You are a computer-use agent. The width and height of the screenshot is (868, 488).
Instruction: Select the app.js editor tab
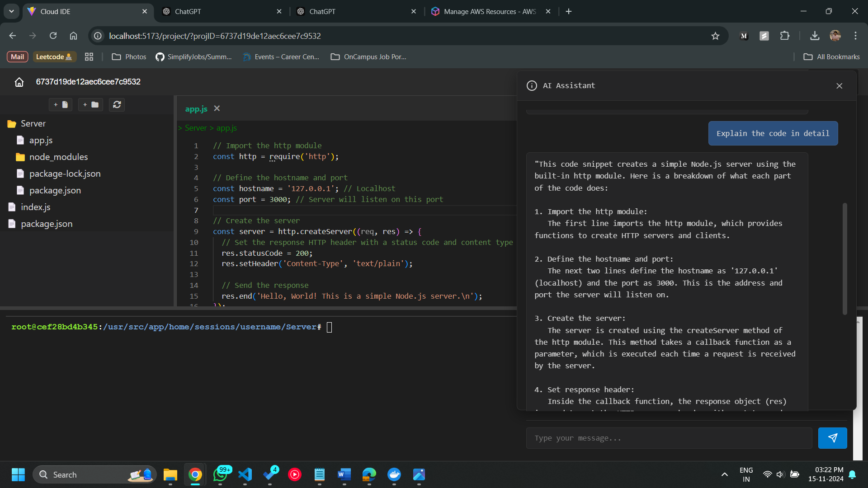pyautogui.click(x=196, y=109)
